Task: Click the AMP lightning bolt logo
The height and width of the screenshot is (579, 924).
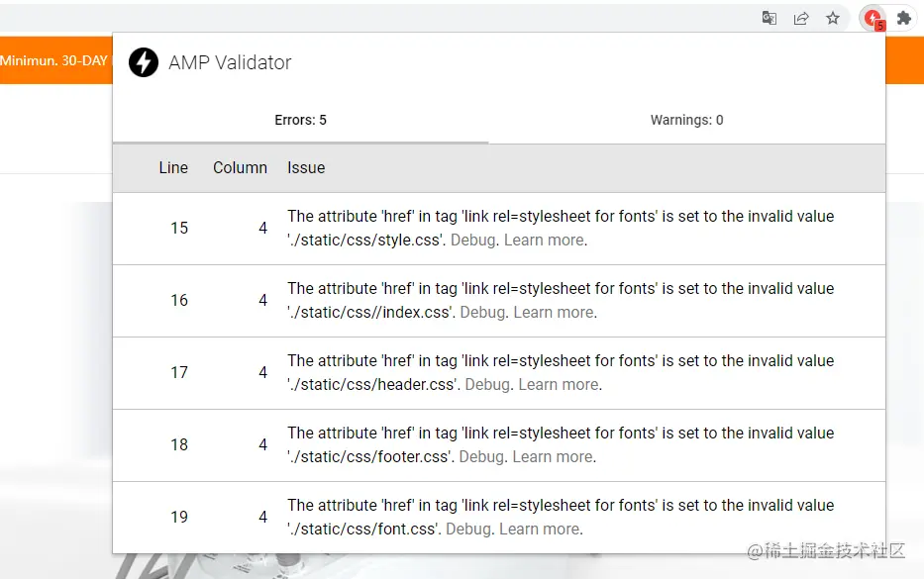Action: [x=144, y=62]
